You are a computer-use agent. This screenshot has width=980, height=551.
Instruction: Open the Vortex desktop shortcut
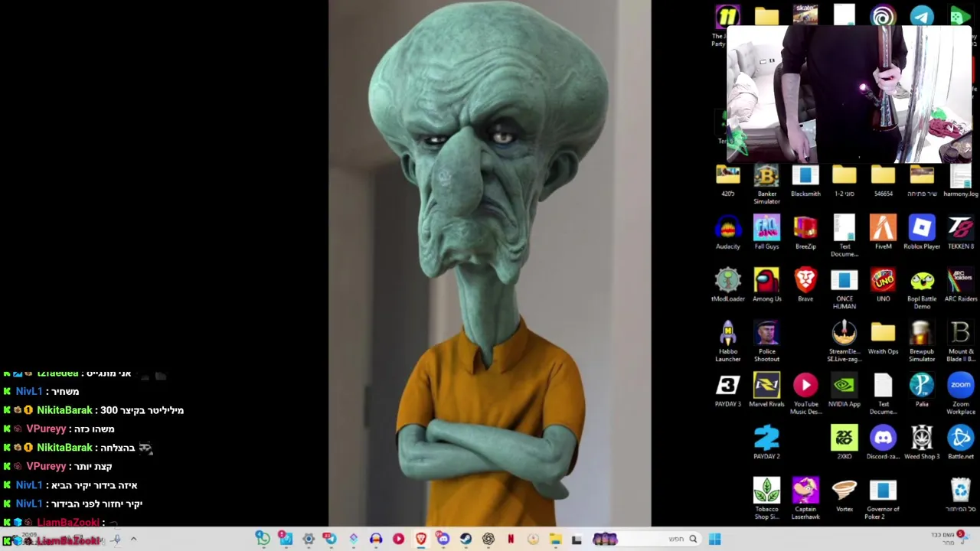tap(844, 494)
